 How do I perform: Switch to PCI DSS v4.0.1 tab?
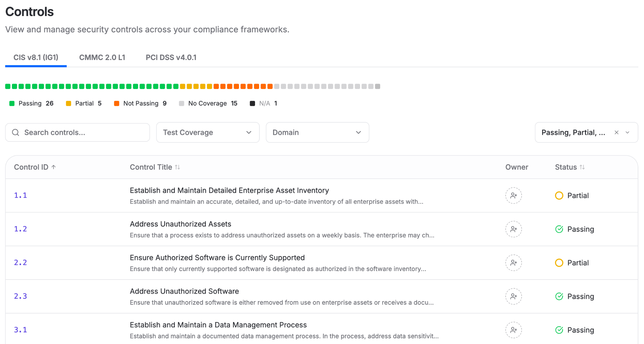coord(171,58)
